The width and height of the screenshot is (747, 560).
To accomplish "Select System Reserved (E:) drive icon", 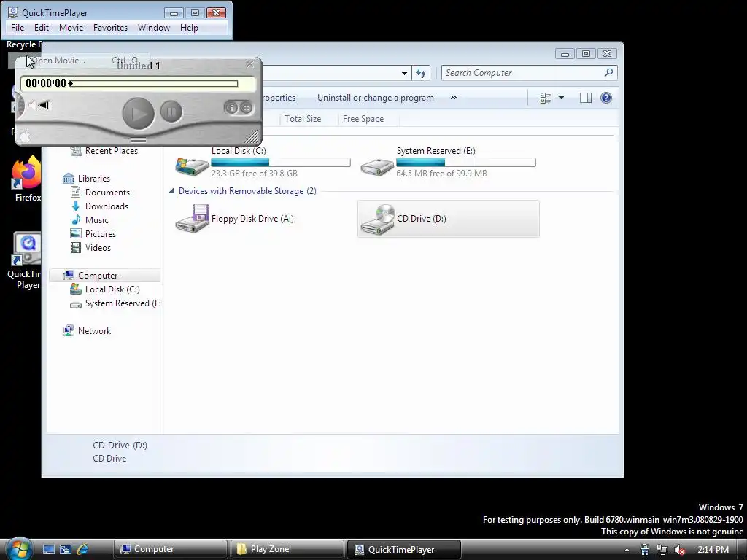I will 377,166.
